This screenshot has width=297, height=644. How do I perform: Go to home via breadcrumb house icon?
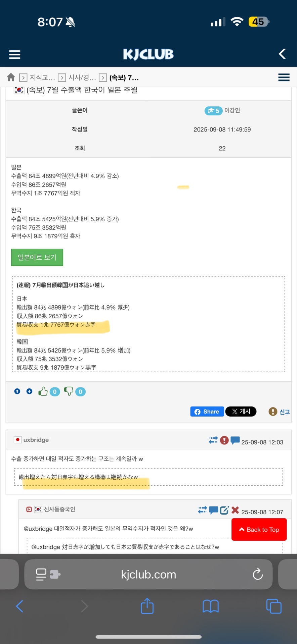(x=11, y=77)
